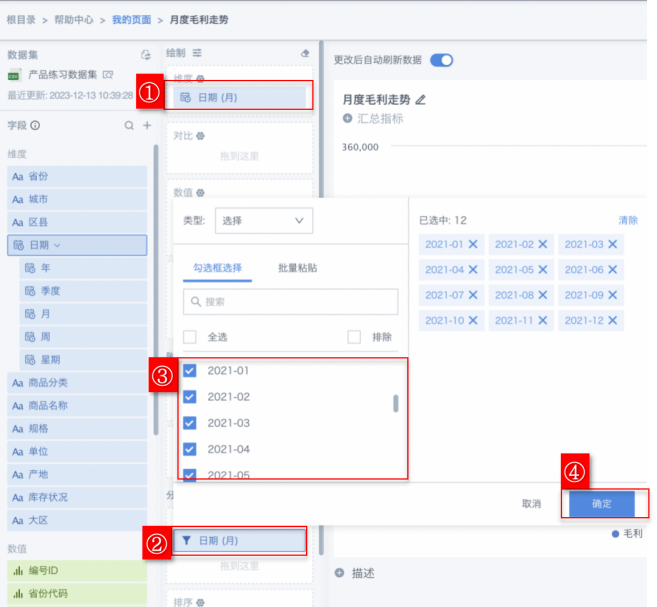The image size is (657, 607).
Task: Check the 排除 checkbox
Action: point(353,337)
